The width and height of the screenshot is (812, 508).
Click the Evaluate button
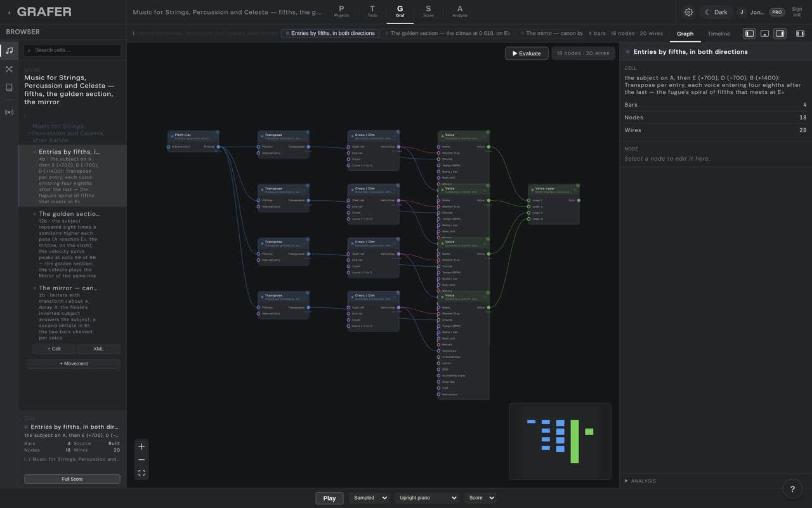pyautogui.click(x=527, y=53)
